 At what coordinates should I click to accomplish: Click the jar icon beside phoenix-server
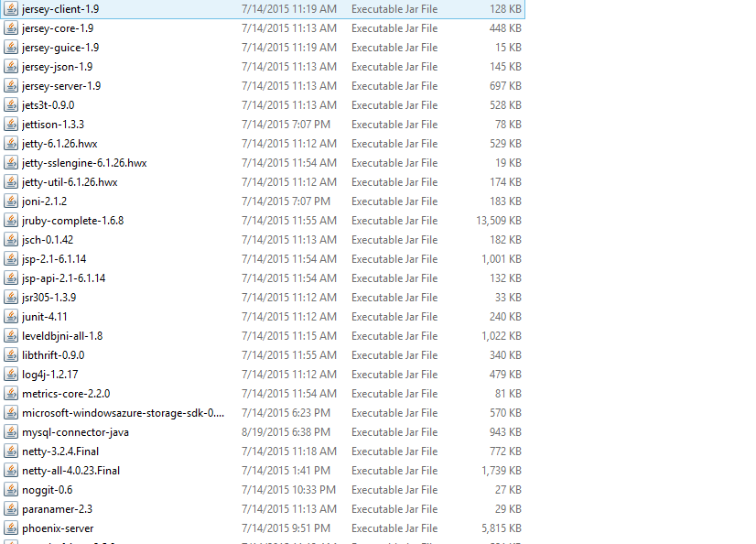11,528
